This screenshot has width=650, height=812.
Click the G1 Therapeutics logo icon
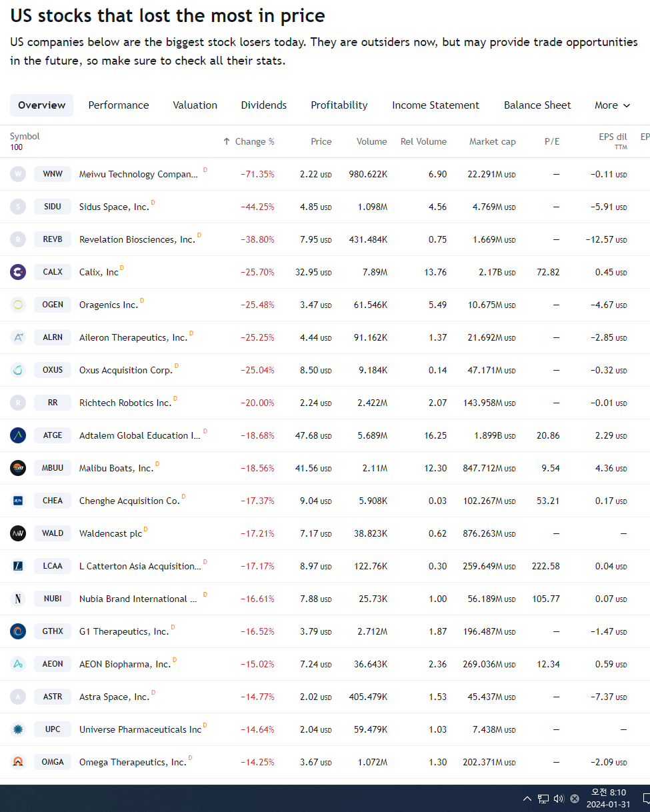tap(18, 631)
